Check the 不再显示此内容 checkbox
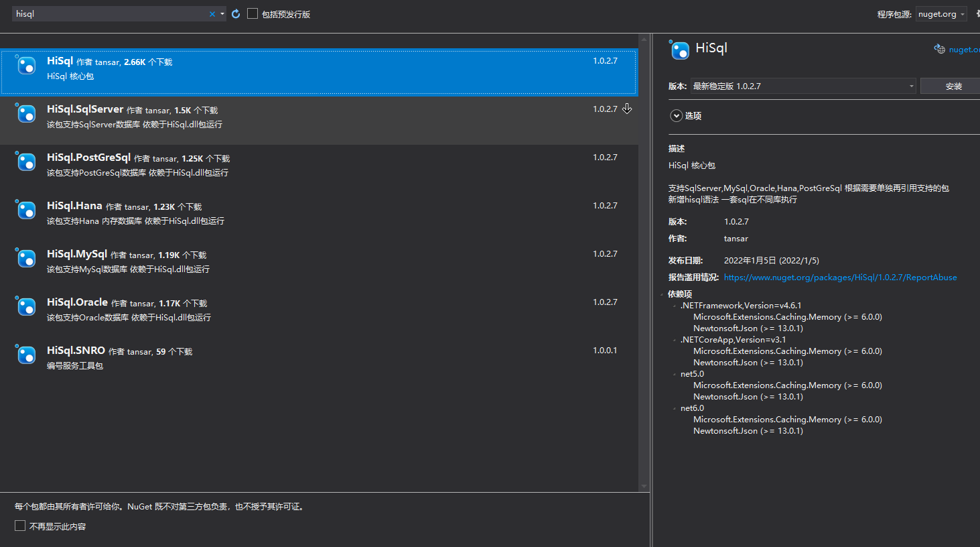Image resolution: width=980 pixels, height=547 pixels. [x=20, y=526]
